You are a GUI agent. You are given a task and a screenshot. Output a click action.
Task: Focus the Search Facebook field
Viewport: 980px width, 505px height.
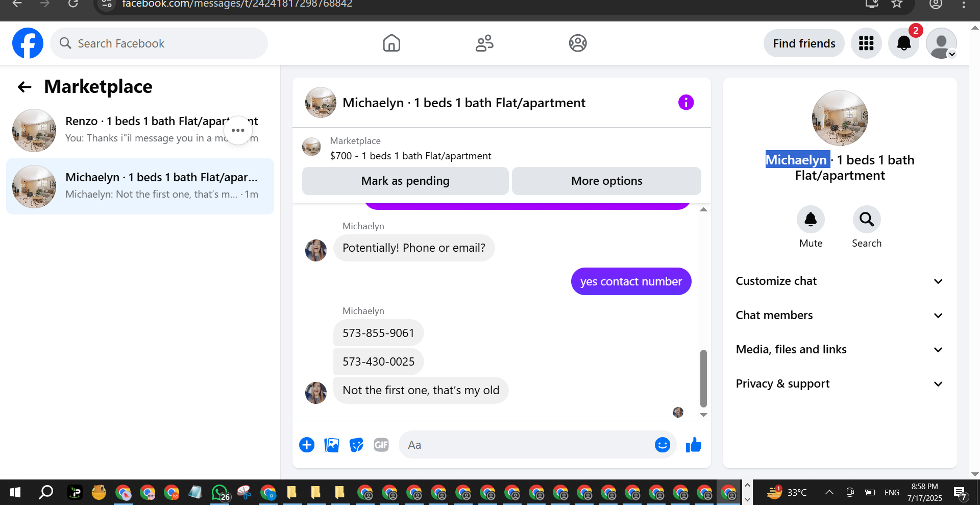tap(159, 43)
